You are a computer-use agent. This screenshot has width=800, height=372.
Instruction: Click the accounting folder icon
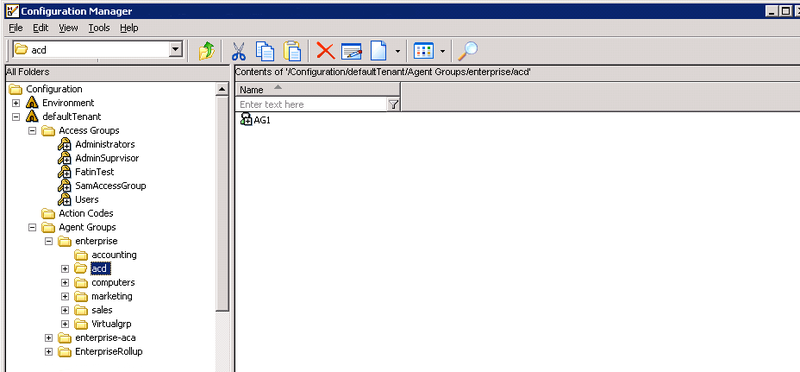coord(81,255)
